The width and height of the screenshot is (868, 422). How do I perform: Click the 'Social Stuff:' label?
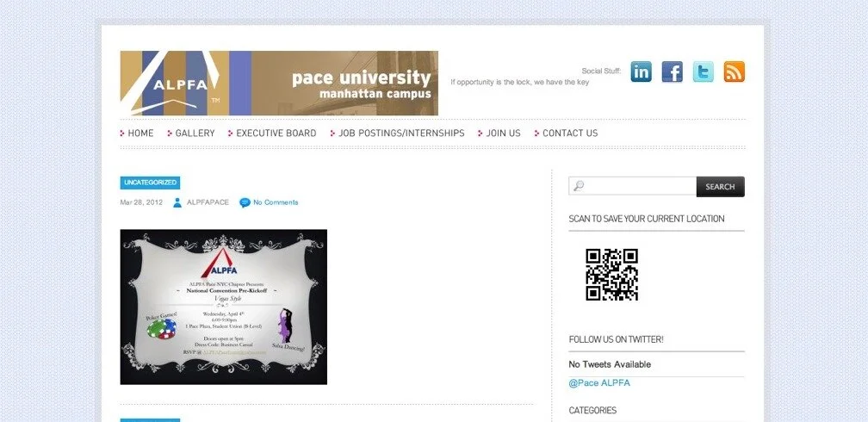[x=601, y=71]
